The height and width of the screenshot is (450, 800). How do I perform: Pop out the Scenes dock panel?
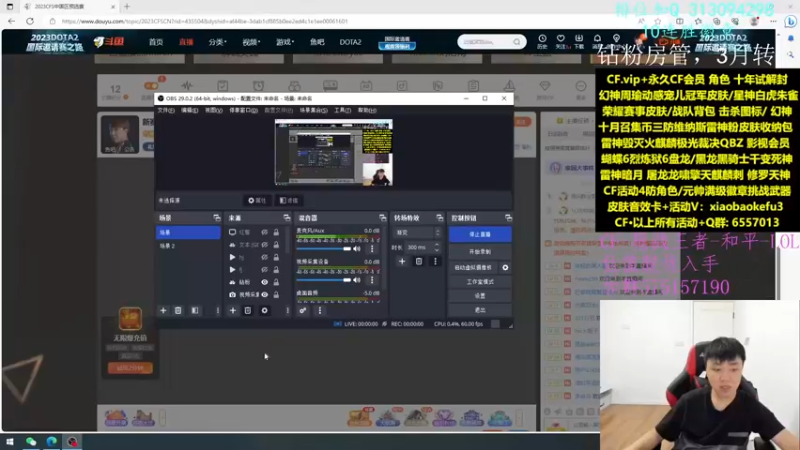coord(217,218)
